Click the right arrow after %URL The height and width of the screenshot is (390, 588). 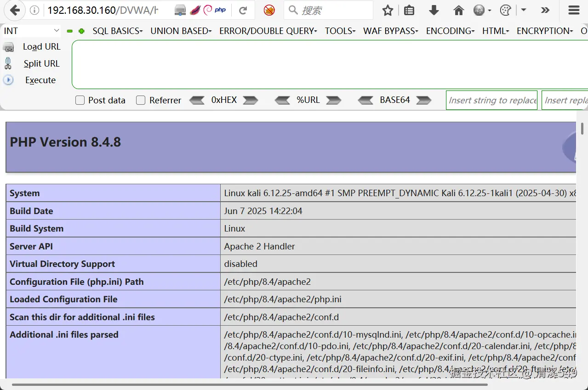[334, 100]
